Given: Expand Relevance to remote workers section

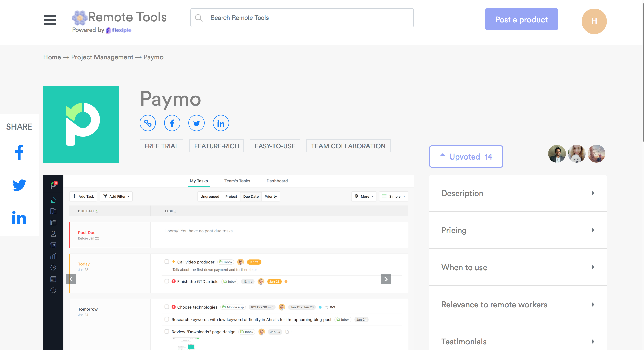Looking at the screenshot, I should click(518, 305).
